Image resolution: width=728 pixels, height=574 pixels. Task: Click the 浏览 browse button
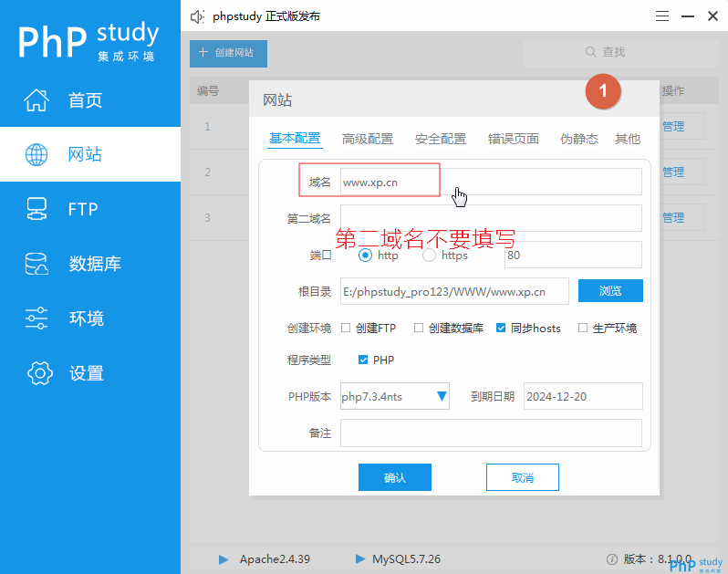point(610,291)
